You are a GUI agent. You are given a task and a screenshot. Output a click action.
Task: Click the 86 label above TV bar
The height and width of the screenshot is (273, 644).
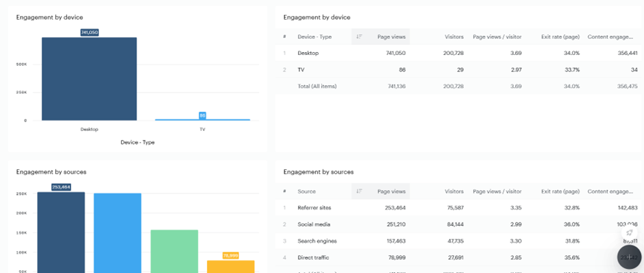tap(203, 115)
